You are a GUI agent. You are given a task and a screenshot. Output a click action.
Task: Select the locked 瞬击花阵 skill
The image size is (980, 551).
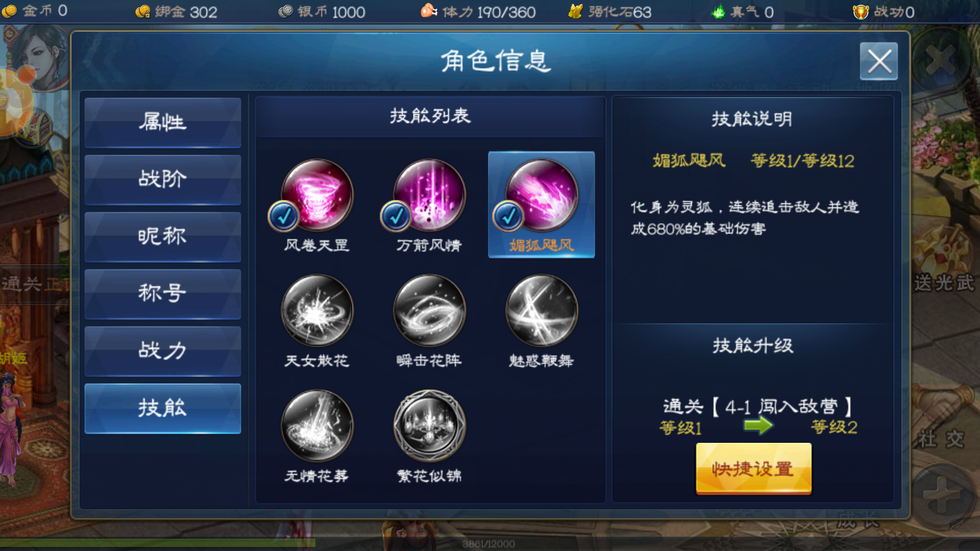point(429,310)
